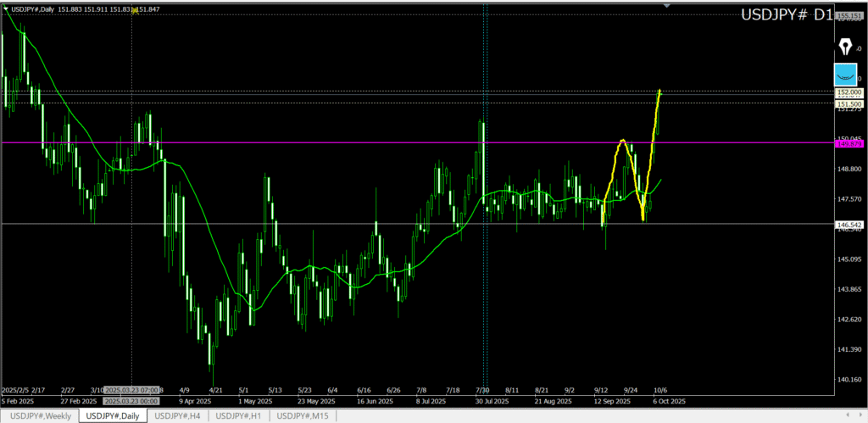Click the light blue smile icon
The width and height of the screenshot is (868, 423).
(845, 74)
